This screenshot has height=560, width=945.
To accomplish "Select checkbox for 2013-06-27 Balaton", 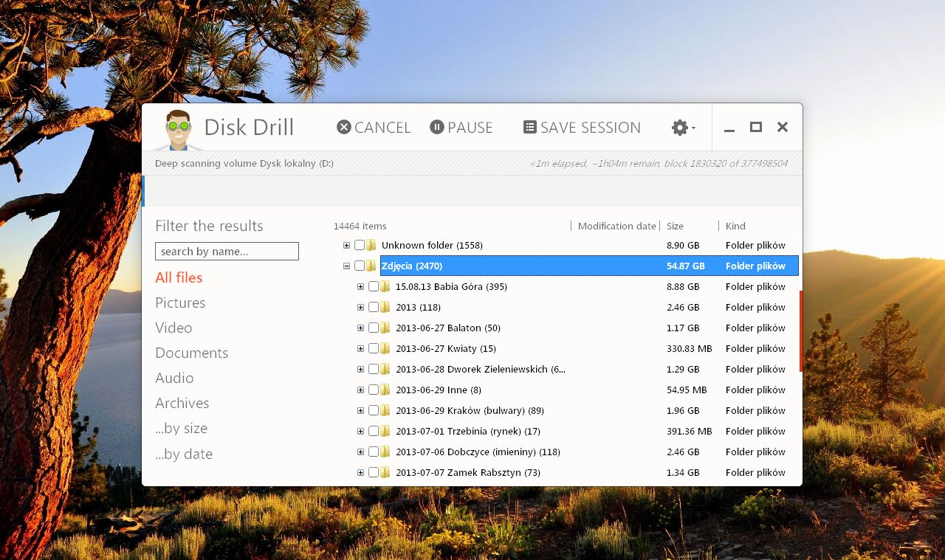I will [x=374, y=328].
